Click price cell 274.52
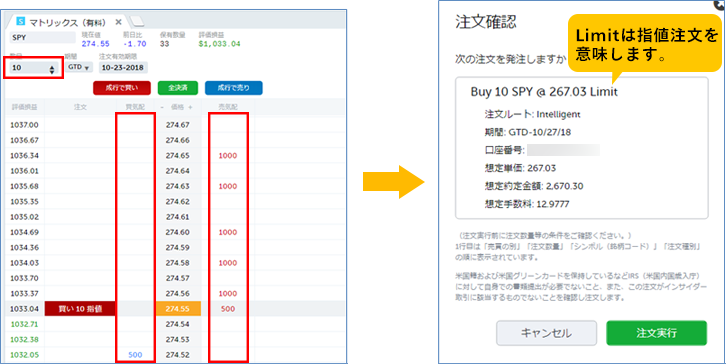Viewport: 726px width, 364px height. [178, 355]
